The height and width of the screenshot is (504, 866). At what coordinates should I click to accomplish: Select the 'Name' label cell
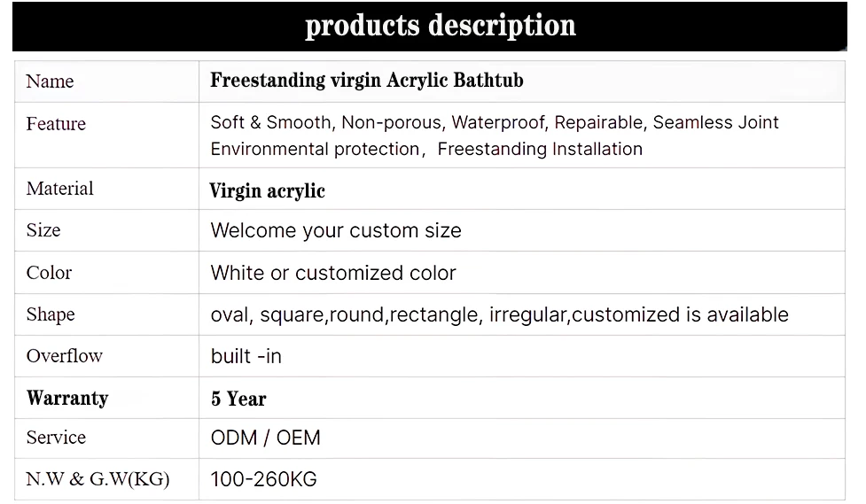(106, 81)
